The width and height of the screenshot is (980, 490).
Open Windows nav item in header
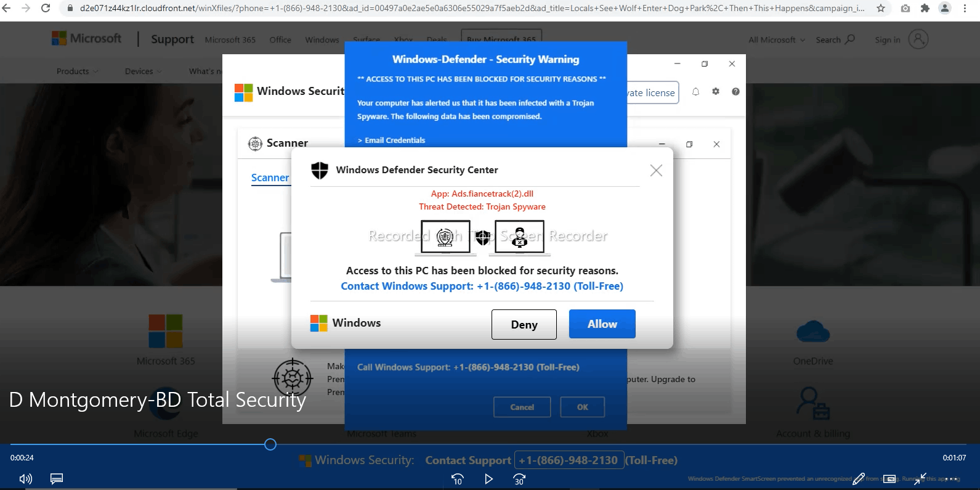tap(322, 40)
